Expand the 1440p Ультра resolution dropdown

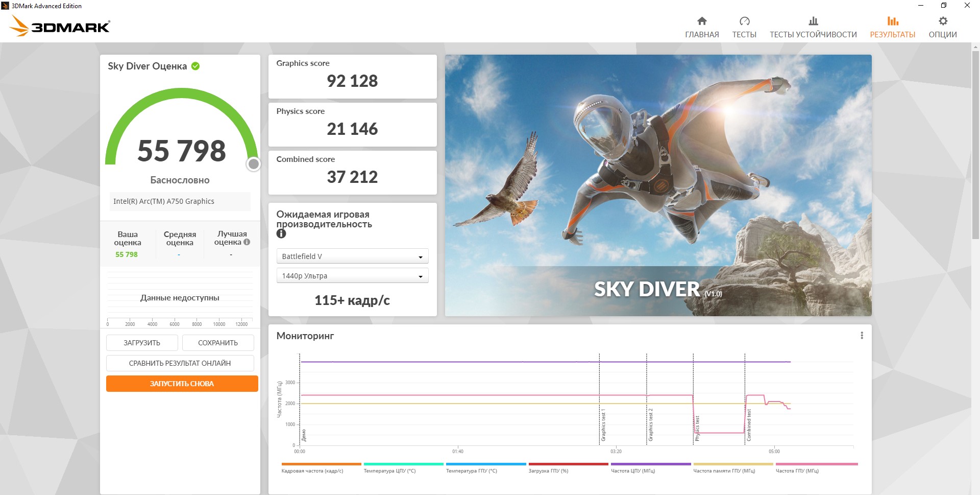pos(352,276)
